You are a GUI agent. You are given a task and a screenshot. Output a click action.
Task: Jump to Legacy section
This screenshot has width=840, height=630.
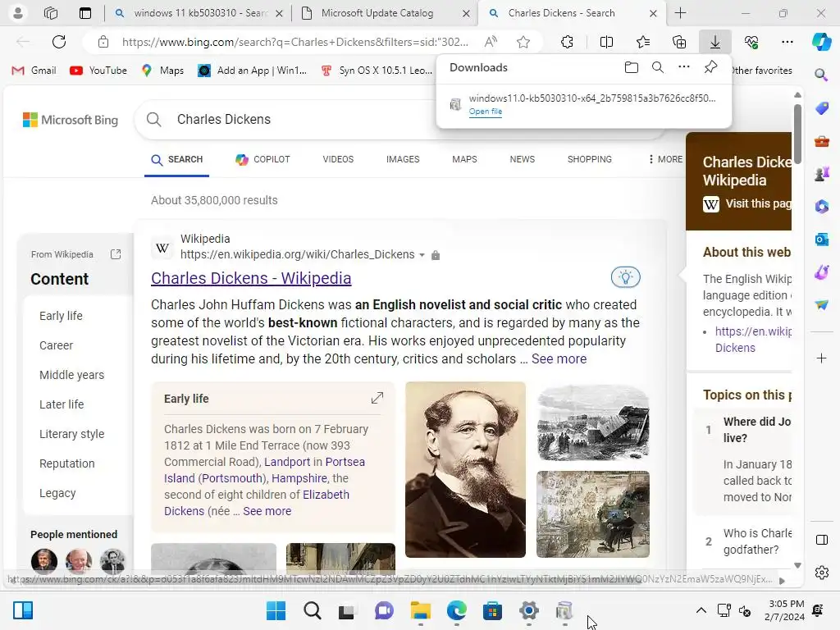57,493
